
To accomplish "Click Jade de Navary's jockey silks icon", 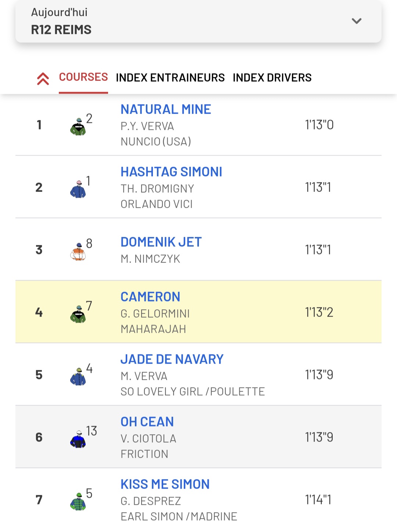I will coord(78,377).
